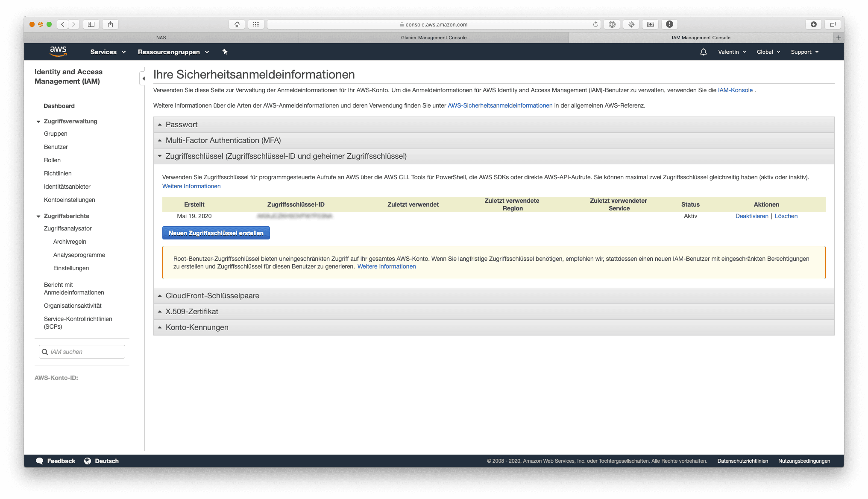Open Einstellungen under Zugriffsanalysator
This screenshot has width=868, height=499.
(71, 268)
